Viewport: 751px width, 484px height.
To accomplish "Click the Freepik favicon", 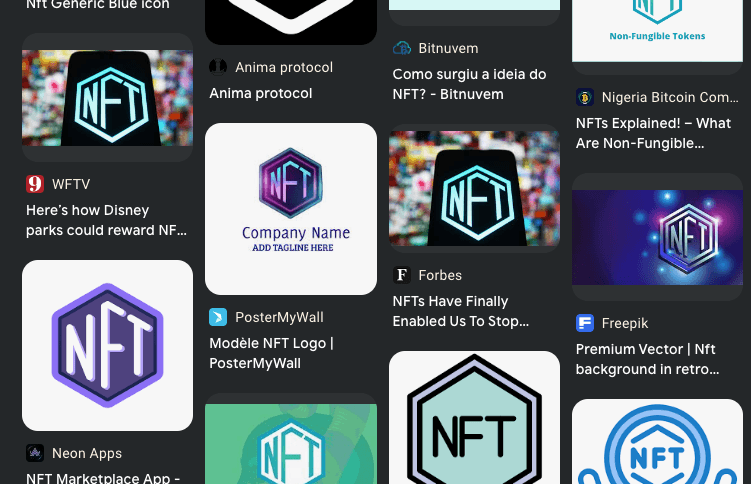I will click(x=585, y=323).
